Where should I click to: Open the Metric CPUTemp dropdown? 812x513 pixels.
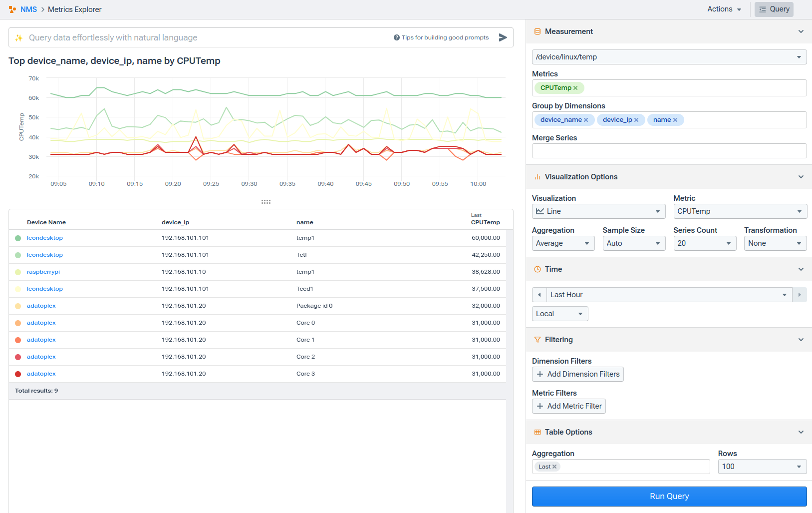740,211
